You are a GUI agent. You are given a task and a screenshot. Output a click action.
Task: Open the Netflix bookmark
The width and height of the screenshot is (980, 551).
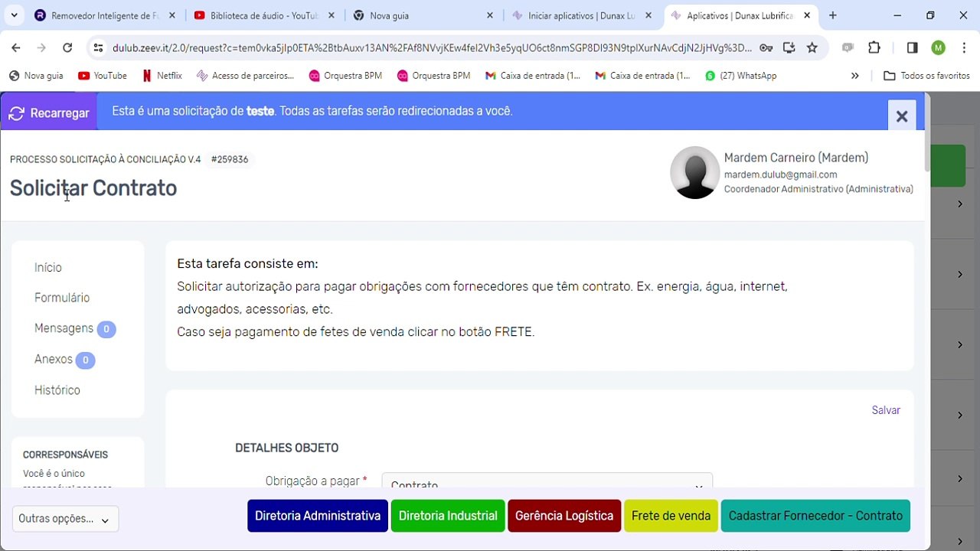(x=162, y=76)
